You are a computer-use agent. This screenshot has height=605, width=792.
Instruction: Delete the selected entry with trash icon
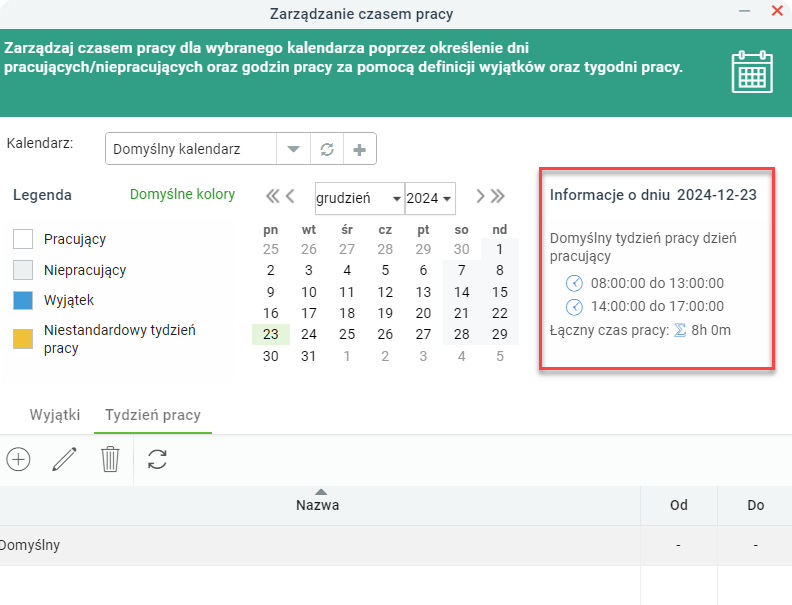[110, 459]
